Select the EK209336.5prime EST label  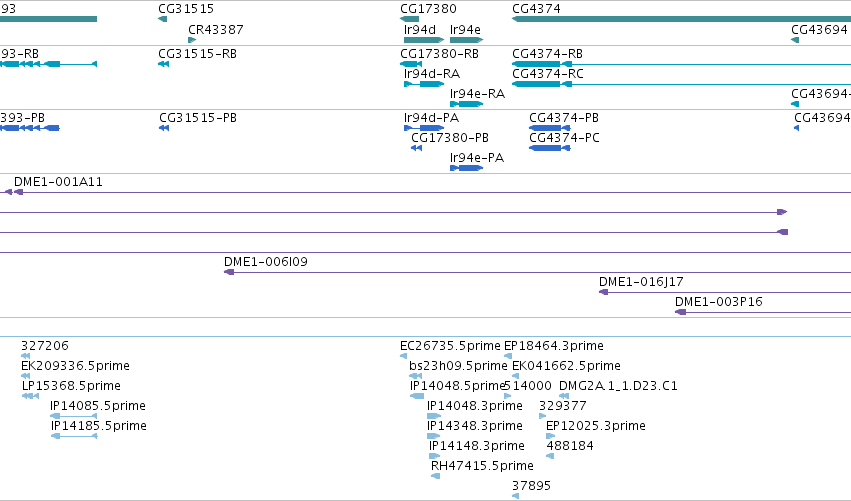75,366
